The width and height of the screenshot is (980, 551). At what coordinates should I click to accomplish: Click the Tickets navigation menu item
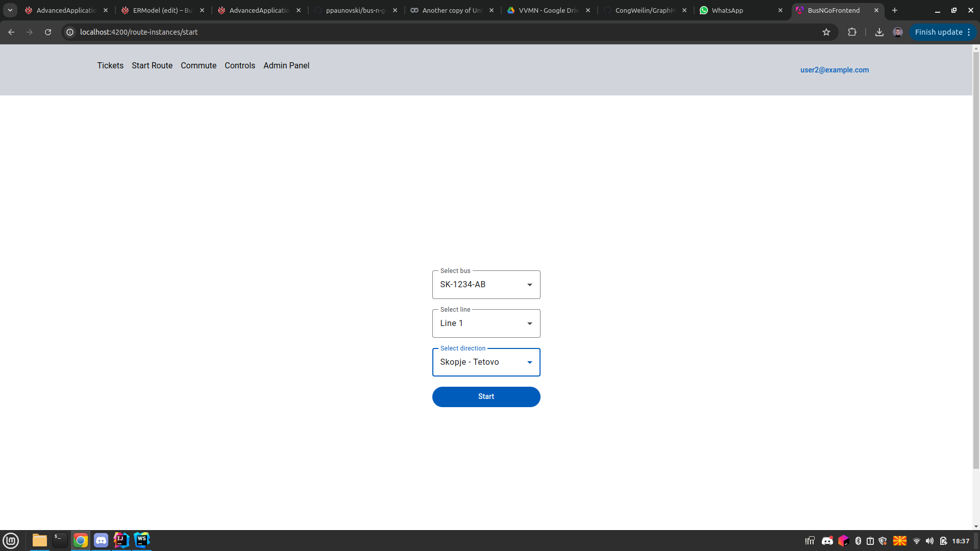(x=110, y=65)
